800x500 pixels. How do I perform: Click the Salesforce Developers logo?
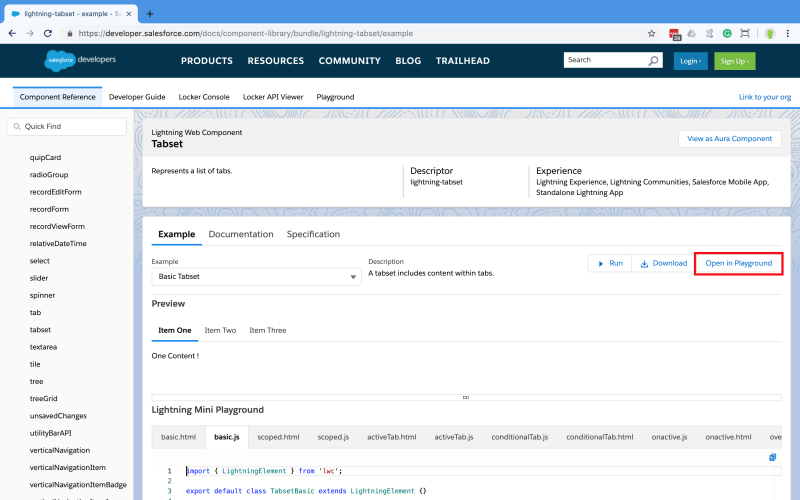point(80,60)
